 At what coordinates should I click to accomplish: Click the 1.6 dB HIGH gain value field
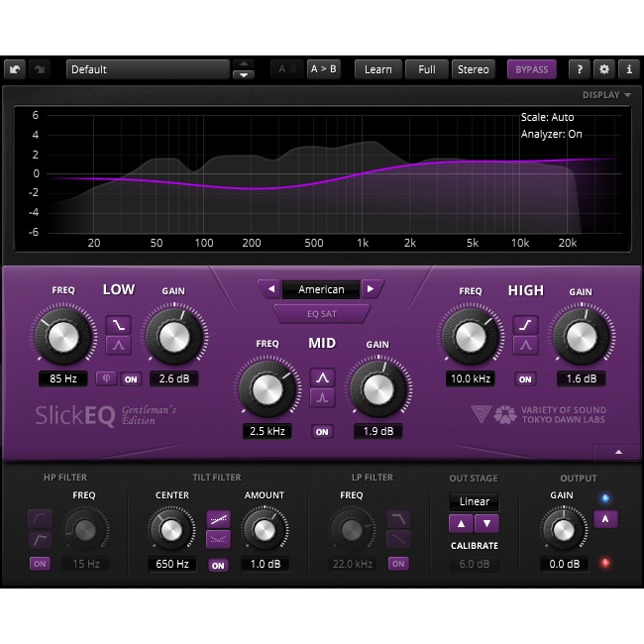point(582,378)
